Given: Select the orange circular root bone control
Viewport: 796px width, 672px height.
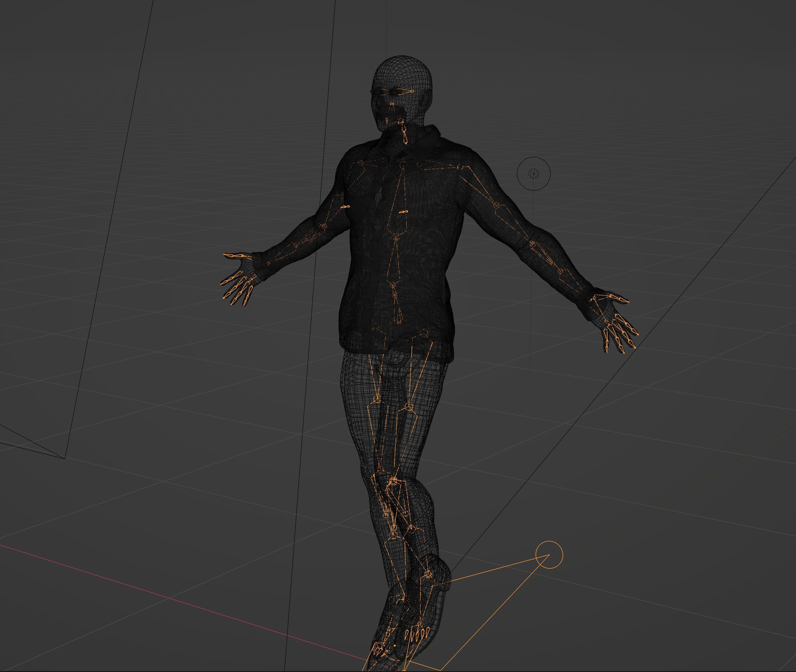Looking at the screenshot, I should pyautogui.click(x=549, y=555).
